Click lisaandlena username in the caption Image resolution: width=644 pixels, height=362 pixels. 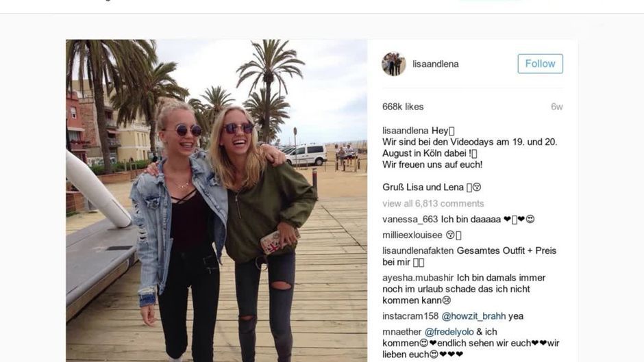(x=406, y=131)
